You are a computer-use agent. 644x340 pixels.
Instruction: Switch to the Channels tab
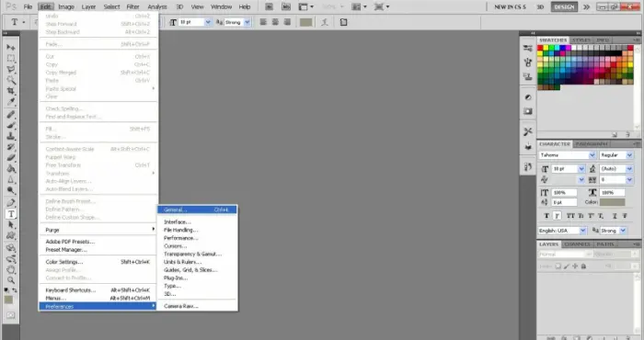[x=577, y=244]
